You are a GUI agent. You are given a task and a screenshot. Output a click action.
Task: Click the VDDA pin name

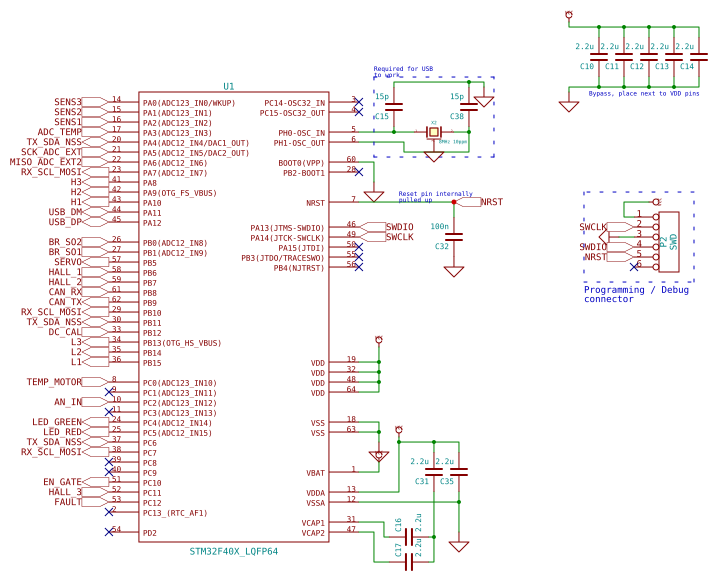(x=316, y=493)
